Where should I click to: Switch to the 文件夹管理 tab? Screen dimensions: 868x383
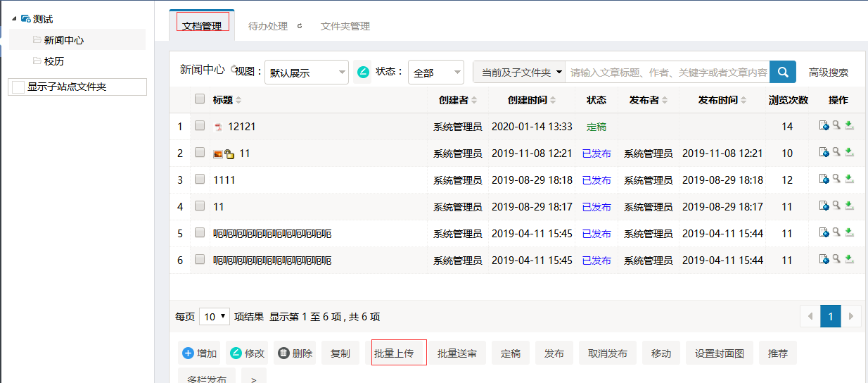click(x=345, y=26)
